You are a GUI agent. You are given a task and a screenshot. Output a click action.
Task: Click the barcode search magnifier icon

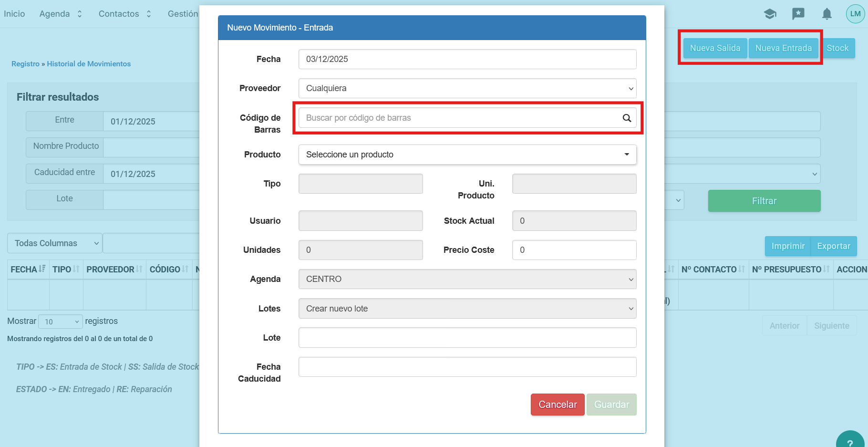coord(627,118)
